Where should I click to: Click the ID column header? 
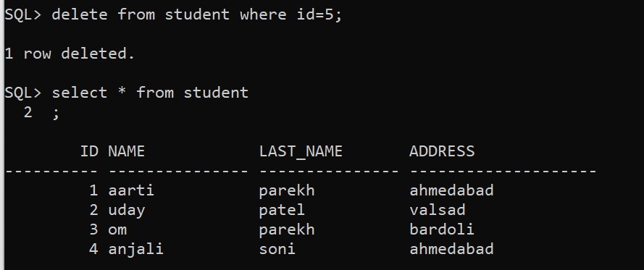[x=89, y=151]
